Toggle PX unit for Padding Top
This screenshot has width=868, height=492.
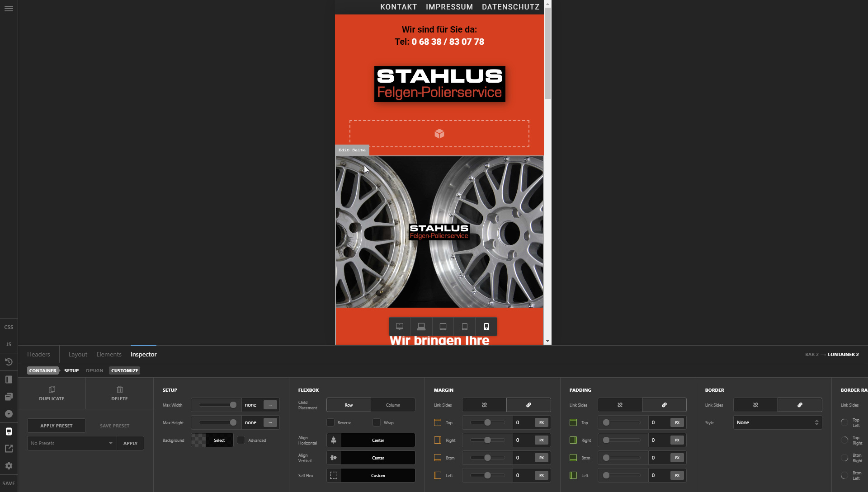[x=677, y=422]
